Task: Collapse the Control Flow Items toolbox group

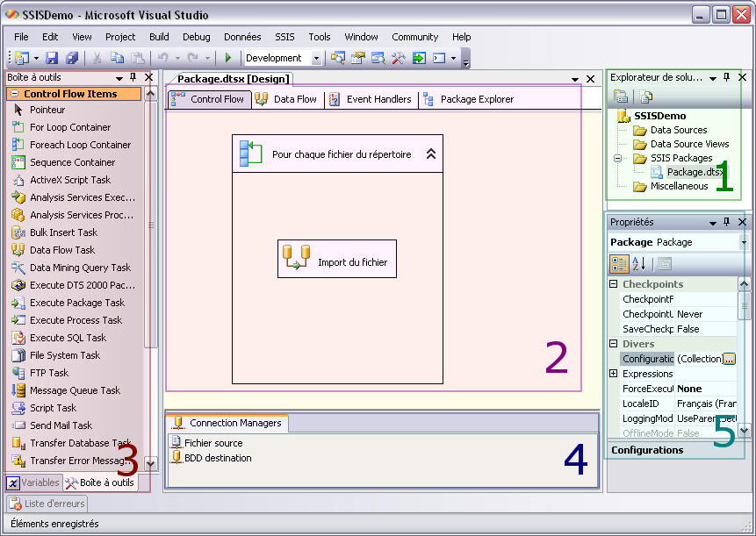Action: click(x=14, y=94)
